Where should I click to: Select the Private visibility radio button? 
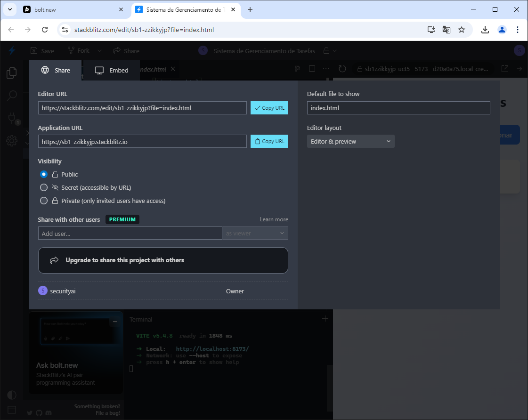44,201
